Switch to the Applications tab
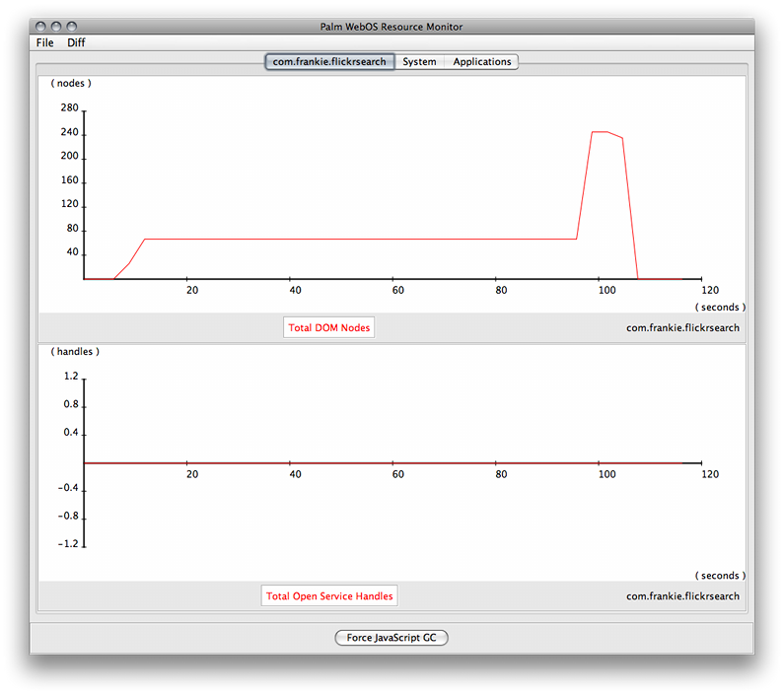 tap(482, 62)
